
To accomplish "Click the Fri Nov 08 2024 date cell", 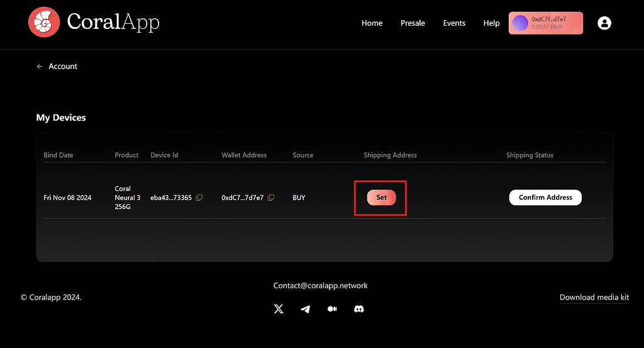I will 67,197.
